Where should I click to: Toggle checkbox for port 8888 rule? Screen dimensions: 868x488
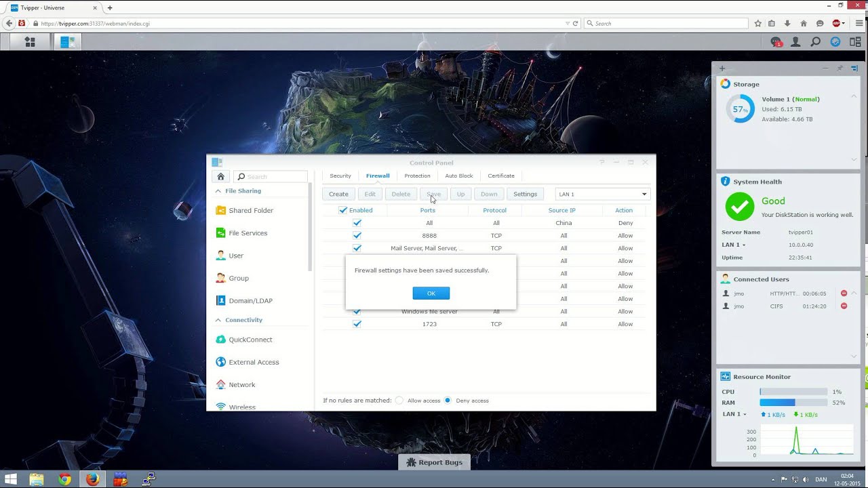click(357, 235)
